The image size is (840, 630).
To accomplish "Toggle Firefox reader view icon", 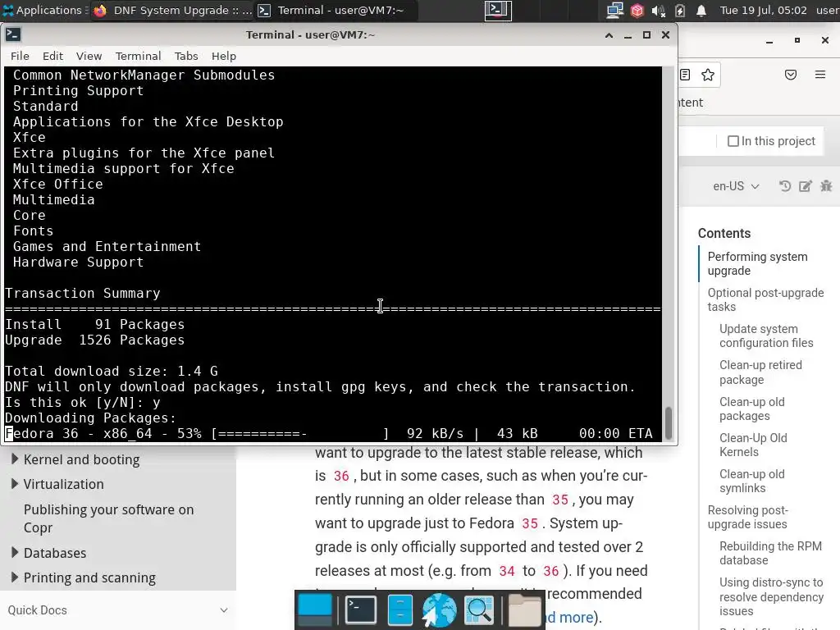I will point(685,75).
